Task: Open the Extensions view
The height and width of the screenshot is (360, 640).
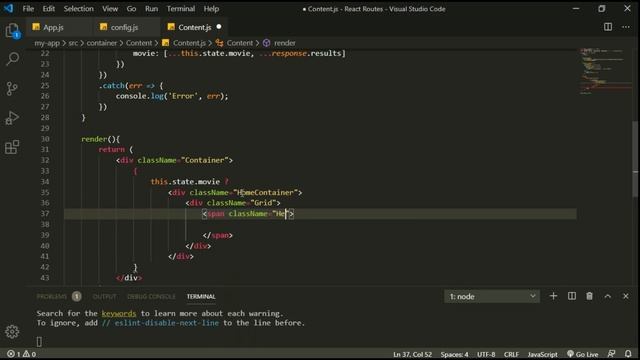Action: click(x=12, y=147)
